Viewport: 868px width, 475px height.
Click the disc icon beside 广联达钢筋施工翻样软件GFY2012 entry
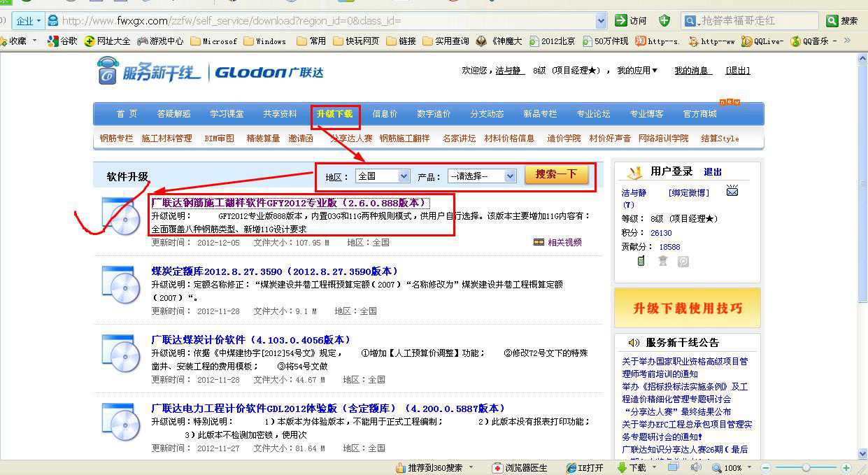(x=122, y=217)
